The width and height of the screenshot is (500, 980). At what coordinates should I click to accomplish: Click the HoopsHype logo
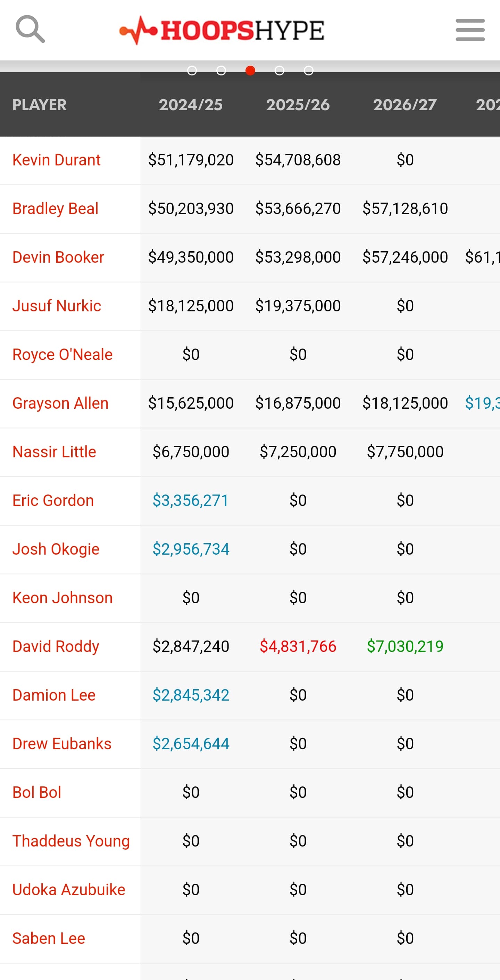(x=222, y=30)
